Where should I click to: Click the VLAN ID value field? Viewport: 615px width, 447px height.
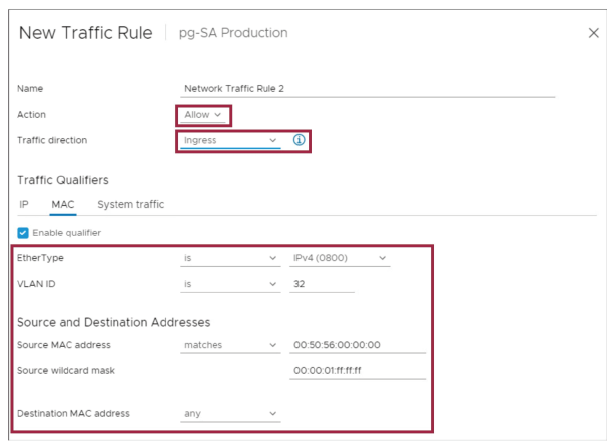point(321,285)
